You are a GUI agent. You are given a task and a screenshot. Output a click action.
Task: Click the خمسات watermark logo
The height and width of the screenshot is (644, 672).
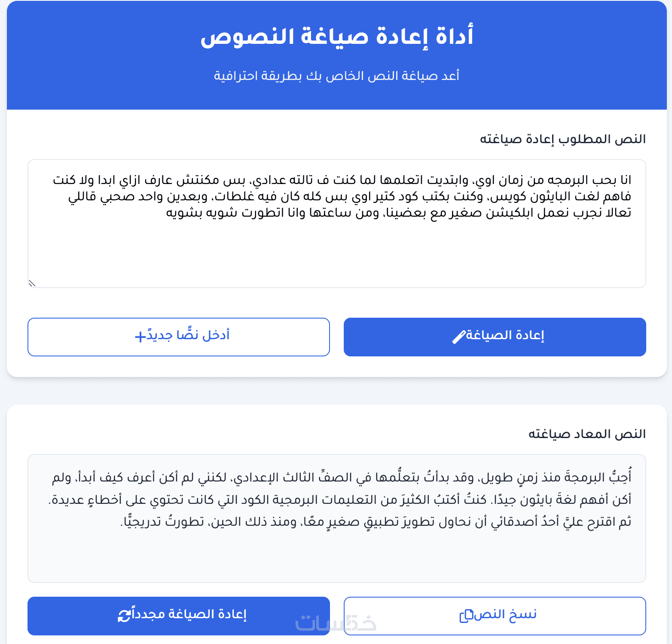pyautogui.click(x=336, y=623)
